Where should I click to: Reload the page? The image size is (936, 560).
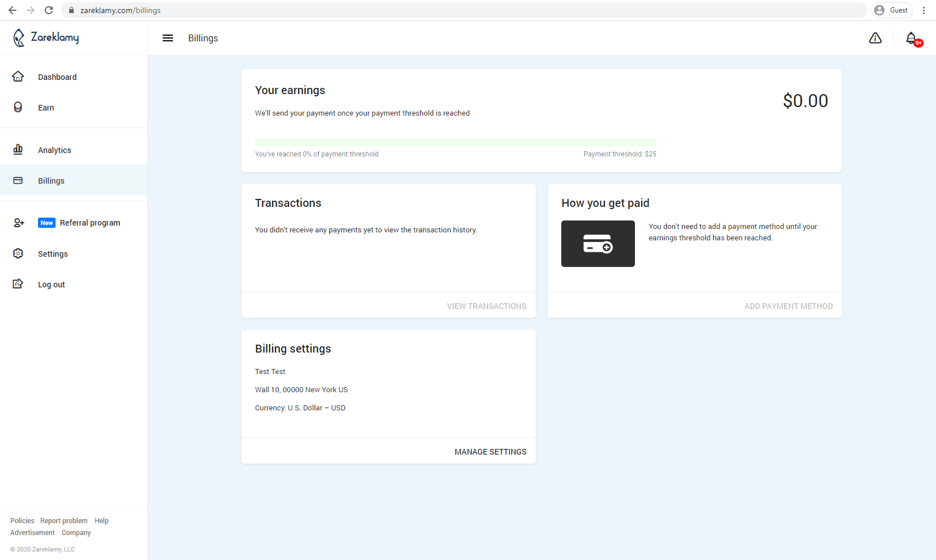(49, 10)
